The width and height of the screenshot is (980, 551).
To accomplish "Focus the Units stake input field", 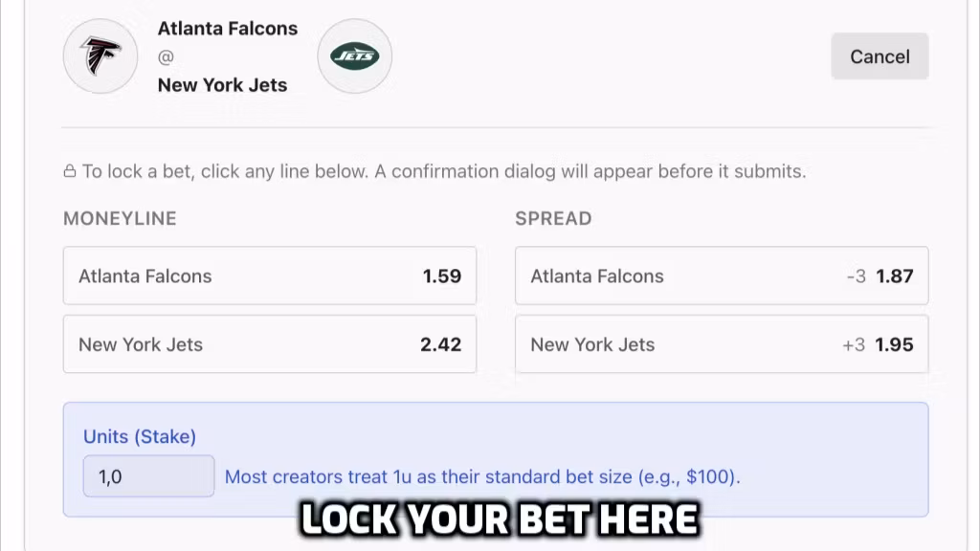I will point(148,476).
